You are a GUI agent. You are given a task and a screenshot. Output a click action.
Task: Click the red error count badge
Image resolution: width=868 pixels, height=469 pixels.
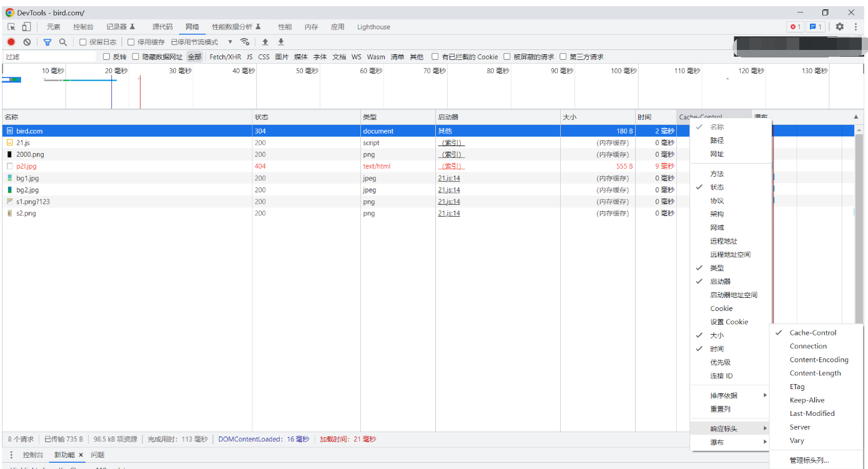point(796,27)
